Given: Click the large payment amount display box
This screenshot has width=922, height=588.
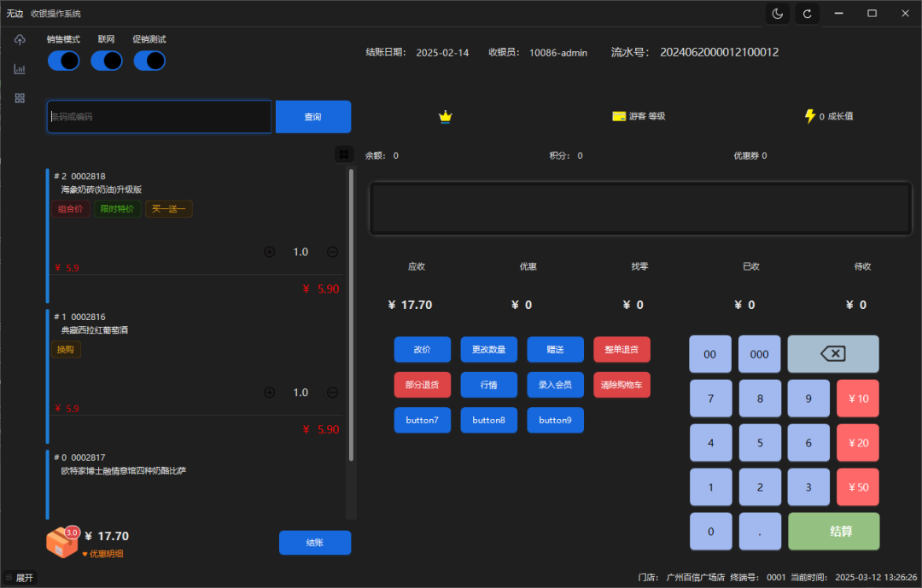Looking at the screenshot, I should point(640,208).
